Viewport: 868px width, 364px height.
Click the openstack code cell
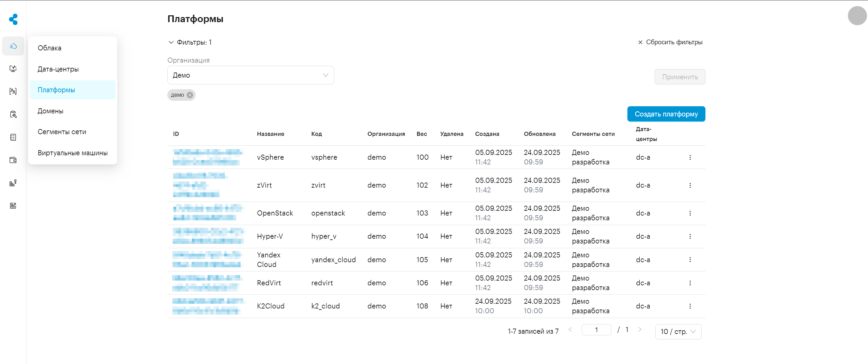coord(328,213)
